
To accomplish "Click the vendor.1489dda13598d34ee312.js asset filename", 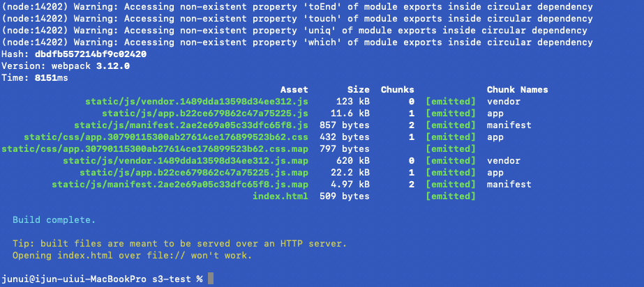I will tap(197, 102).
